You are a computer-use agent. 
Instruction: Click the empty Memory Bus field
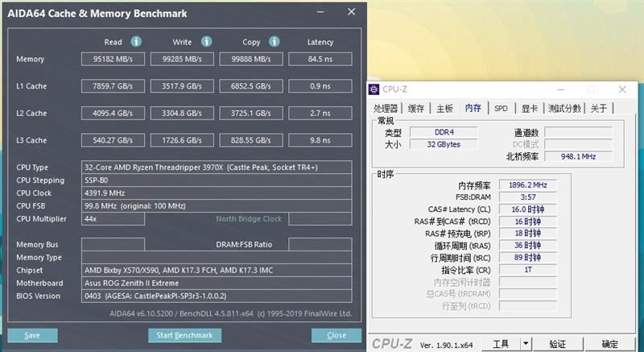pyautogui.click(x=113, y=244)
